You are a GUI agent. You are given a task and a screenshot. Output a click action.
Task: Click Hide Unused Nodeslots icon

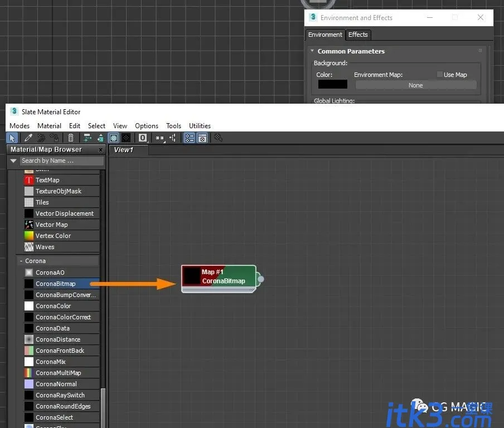click(x=100, y=138)
